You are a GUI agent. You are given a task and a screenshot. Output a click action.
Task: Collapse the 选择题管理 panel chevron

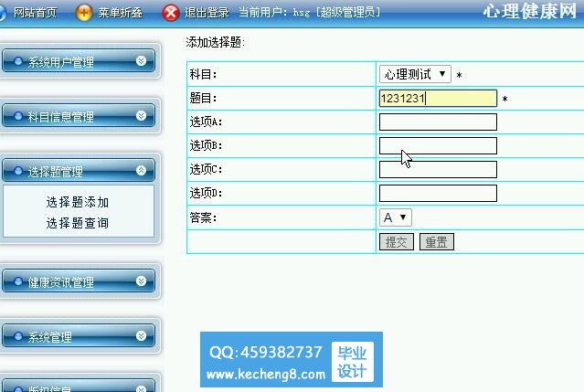(141, 170)
